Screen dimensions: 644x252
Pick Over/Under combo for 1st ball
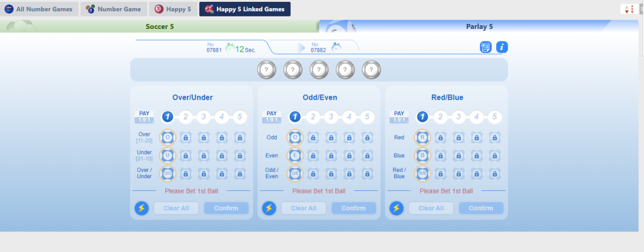[x=167, y=173]
